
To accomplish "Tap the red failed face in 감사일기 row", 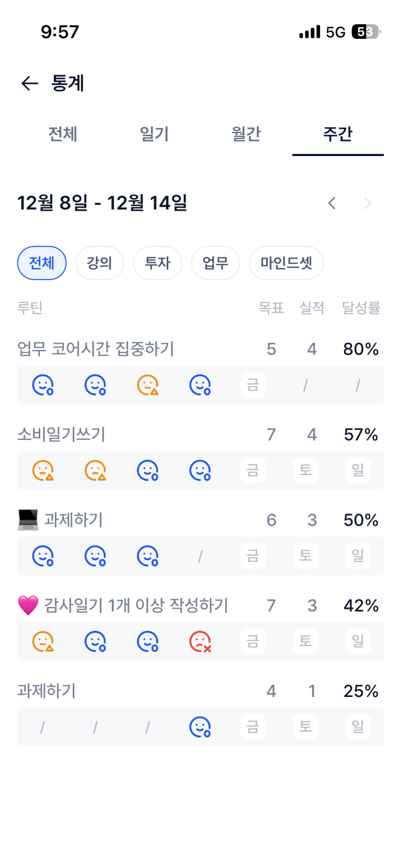I will pyautogui.click(x=200, y=642).
